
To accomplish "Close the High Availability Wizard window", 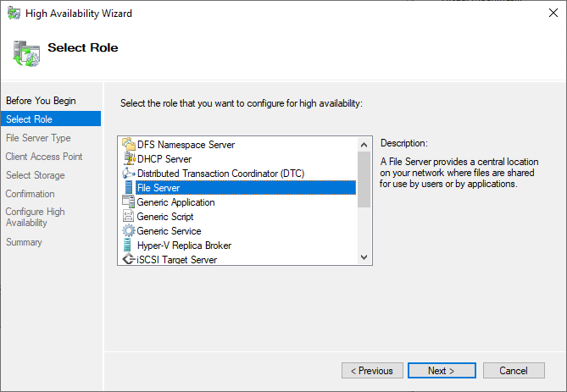I will coord(548,14).
